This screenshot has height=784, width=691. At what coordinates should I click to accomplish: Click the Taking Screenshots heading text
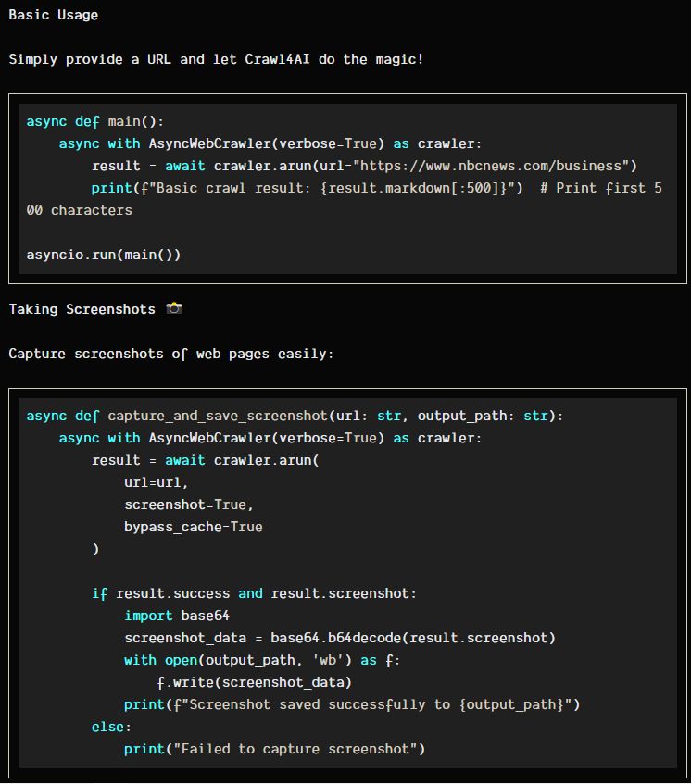click(x=82, y=309)
